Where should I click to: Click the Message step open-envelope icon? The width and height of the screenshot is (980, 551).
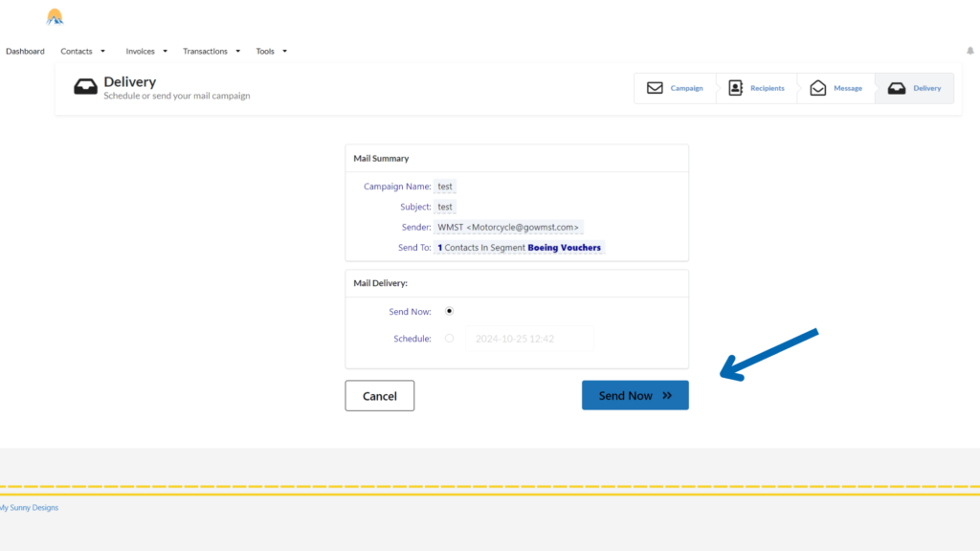coord(817,88)
